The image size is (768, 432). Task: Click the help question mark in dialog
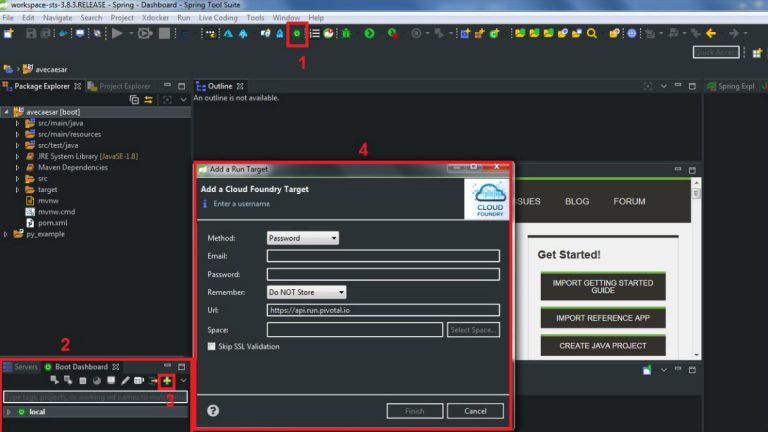tap(213, 410)
